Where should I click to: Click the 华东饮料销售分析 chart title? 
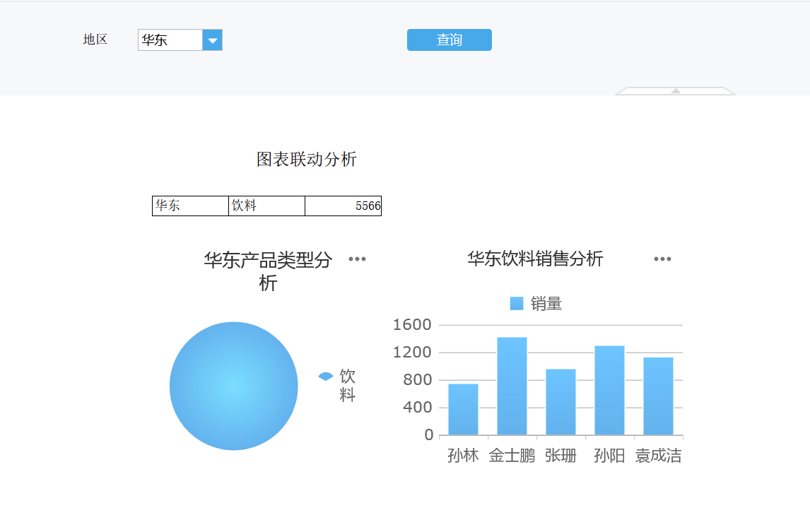click(x=535, y=259)
